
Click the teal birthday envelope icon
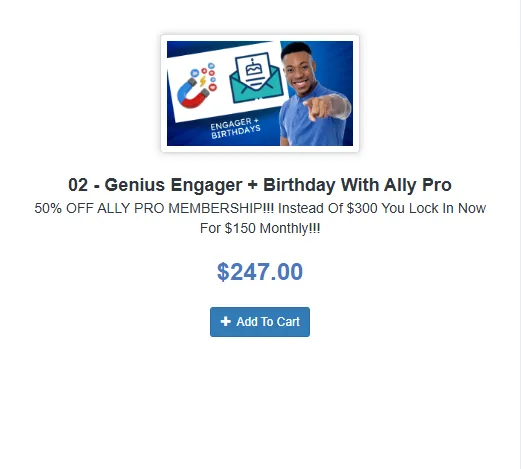(256, 78)
